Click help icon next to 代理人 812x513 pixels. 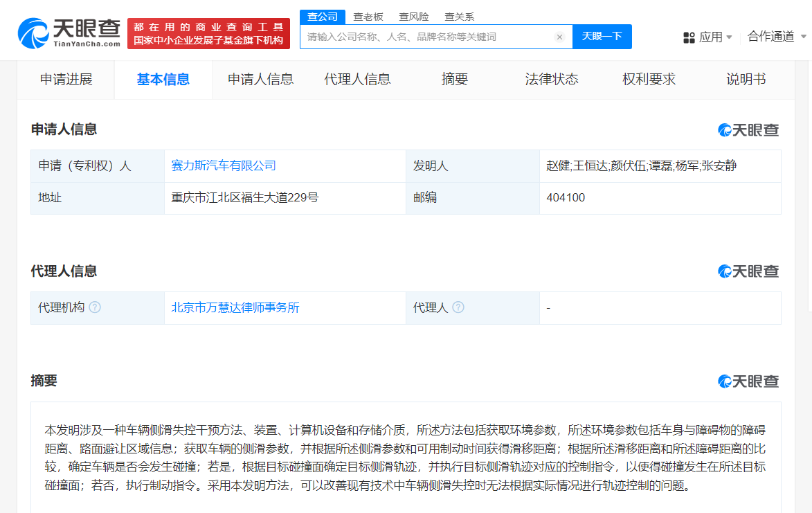[458, 307]
